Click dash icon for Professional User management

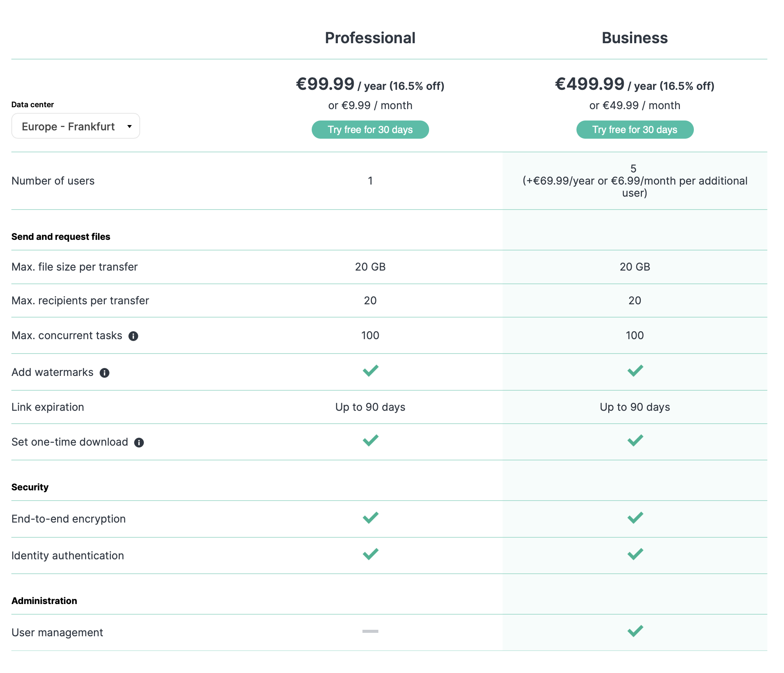point(370,631)
